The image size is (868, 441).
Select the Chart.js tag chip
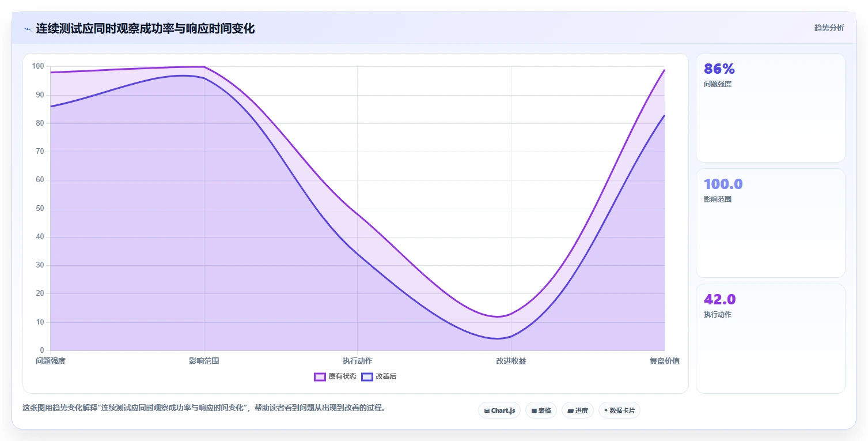pyautogui.click(x=499, y=410)
